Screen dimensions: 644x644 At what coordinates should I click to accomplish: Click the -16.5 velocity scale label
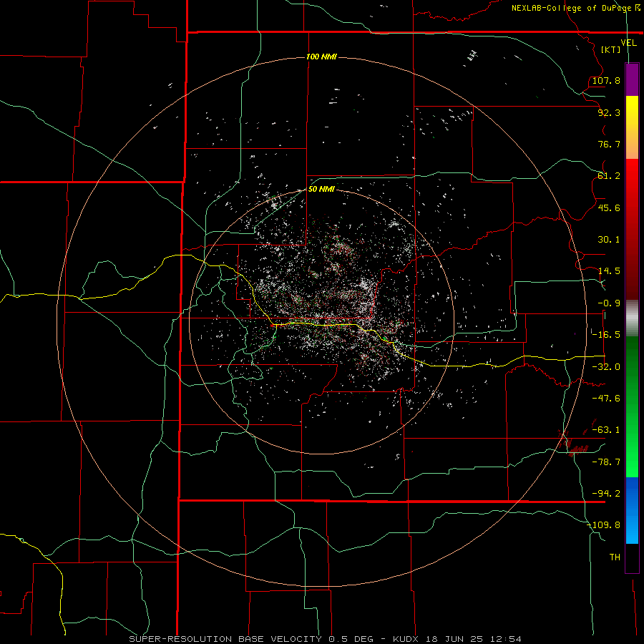coord(606,335)
